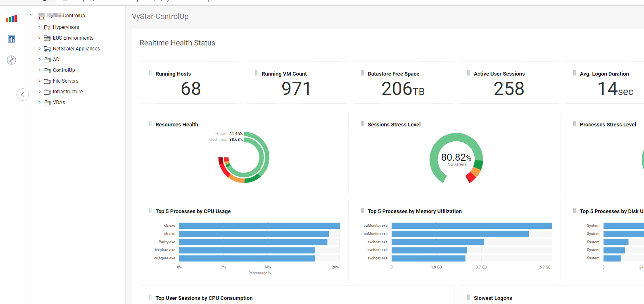Expand the Hypervisors tree node
The width and height of the screenshot is (644, 304).
coord(40,27)
